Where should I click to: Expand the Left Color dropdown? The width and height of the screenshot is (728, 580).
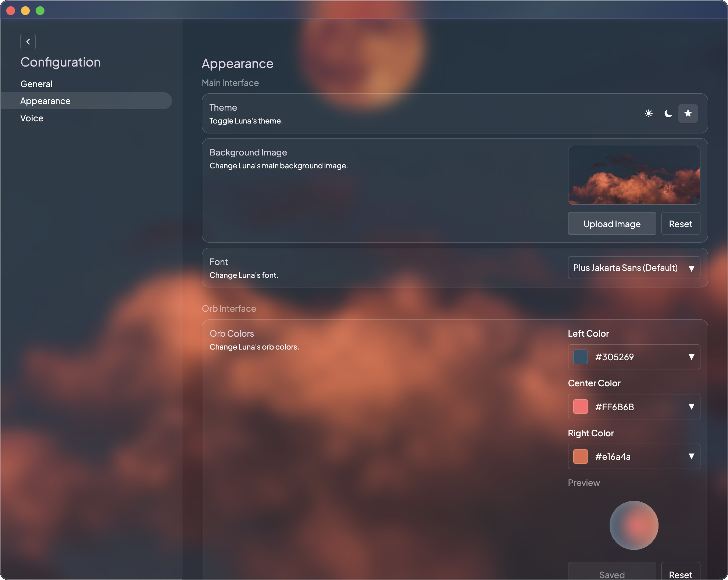point(691,357)
